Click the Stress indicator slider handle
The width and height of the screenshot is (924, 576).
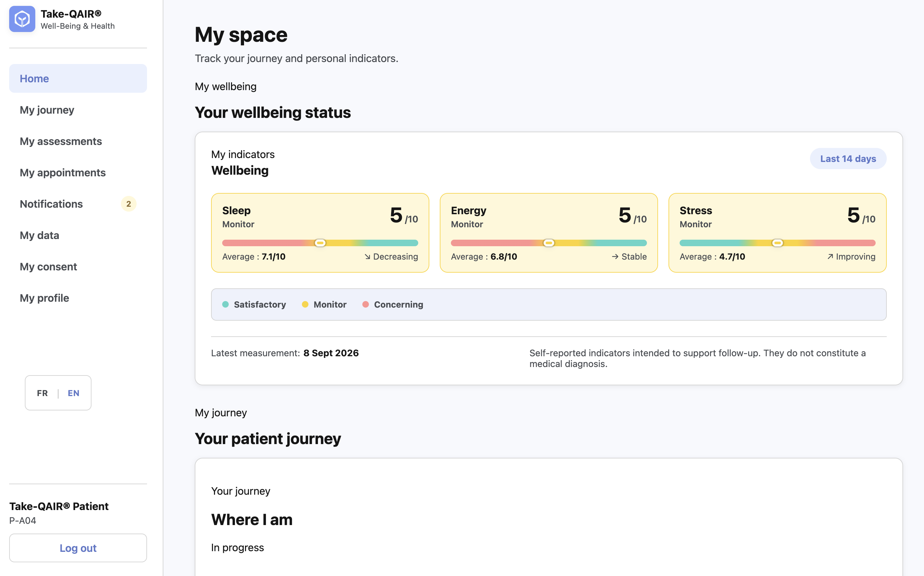pos(777,243)
